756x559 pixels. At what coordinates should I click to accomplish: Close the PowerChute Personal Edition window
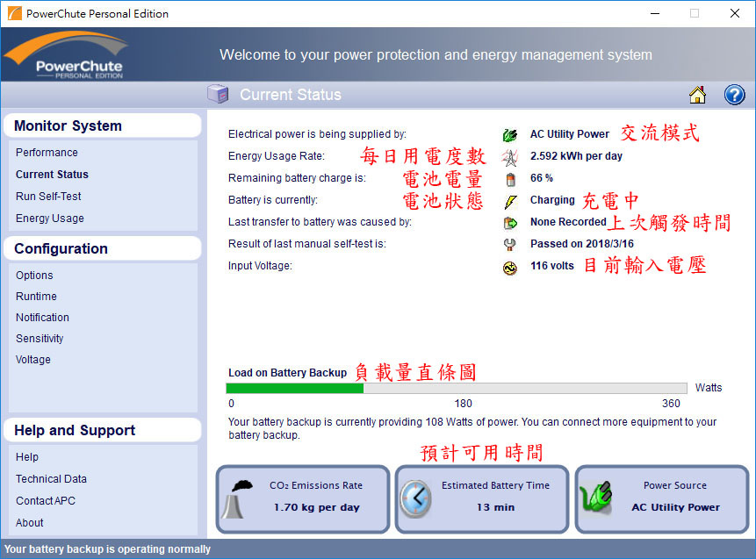pos(735,13)
